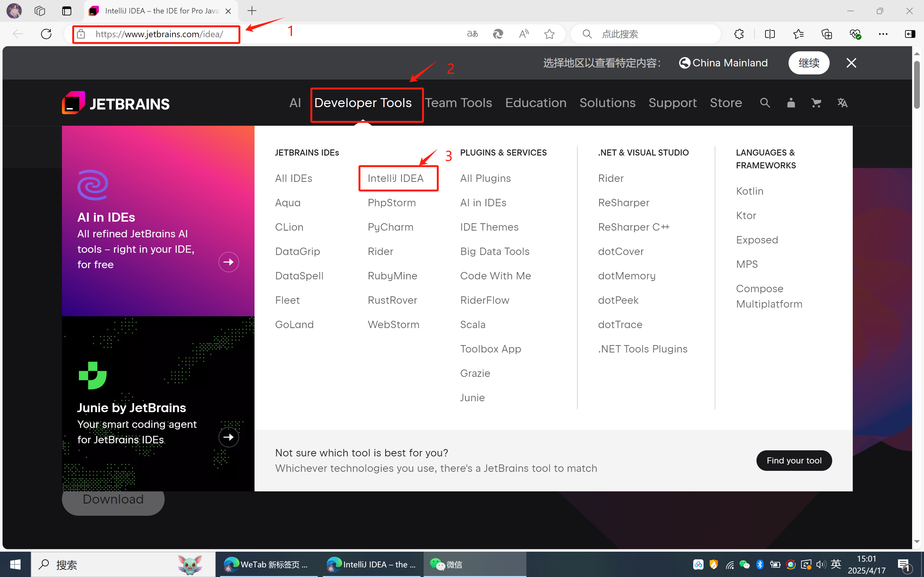Screen dimensions: 924x577
Task: Toggle split screen view icon
Action: tap(770, 34)
